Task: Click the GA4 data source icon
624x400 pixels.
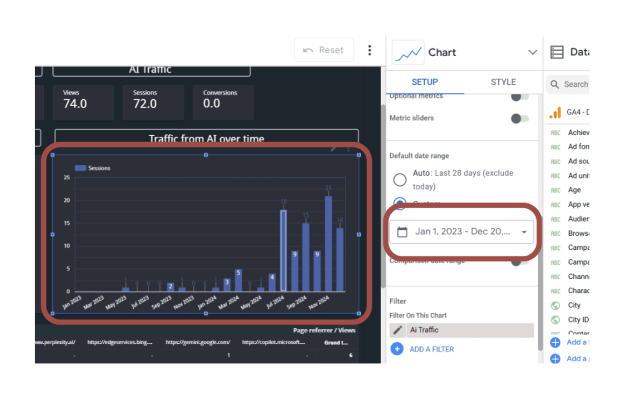Action: point(555,114)
